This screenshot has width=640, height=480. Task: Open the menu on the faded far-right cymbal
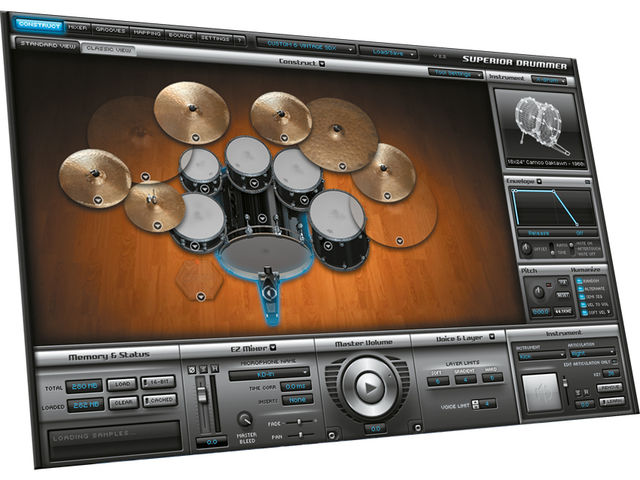click(400, 241)
